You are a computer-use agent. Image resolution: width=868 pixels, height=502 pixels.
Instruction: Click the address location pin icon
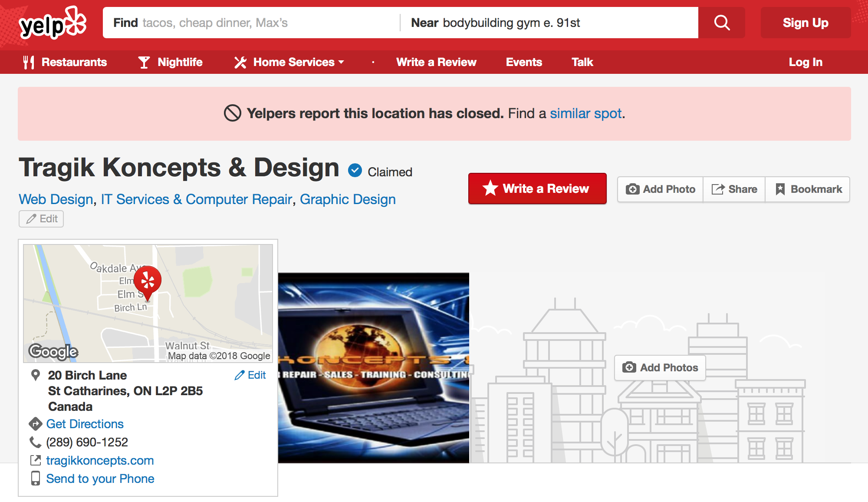pyautogui.click(x=36, y=375)
